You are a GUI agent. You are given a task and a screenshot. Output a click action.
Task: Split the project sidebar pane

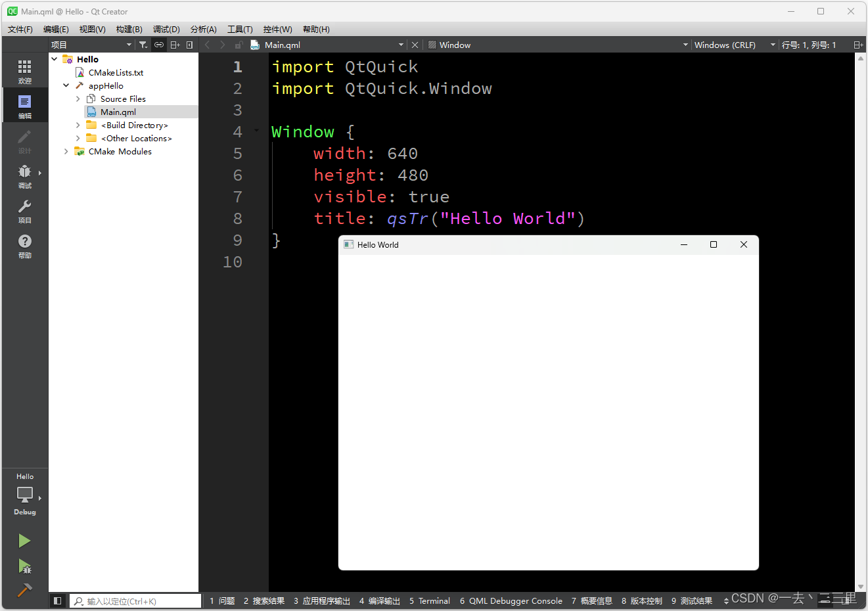(175, 45)
